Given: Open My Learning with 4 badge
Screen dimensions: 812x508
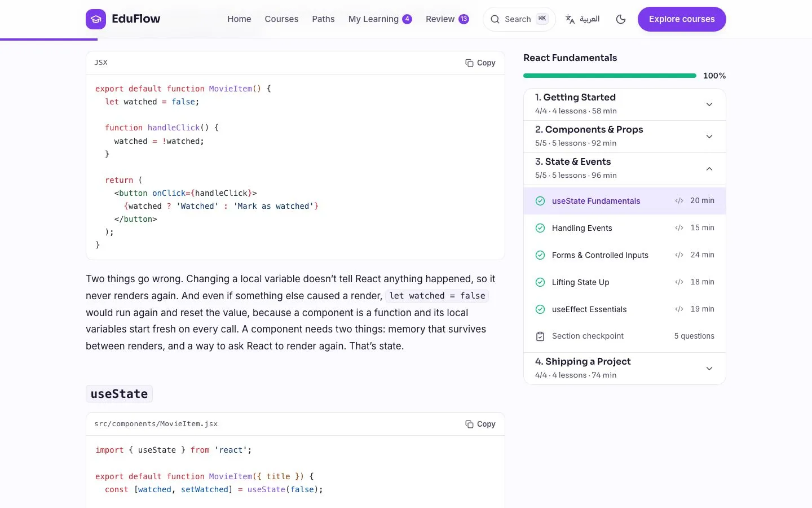Looking at the screenshot, I should 380,19.
